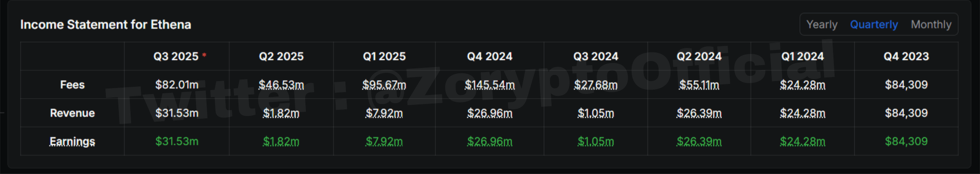Click the Earnings row label

pyautogui.click(x=72, y=142)
